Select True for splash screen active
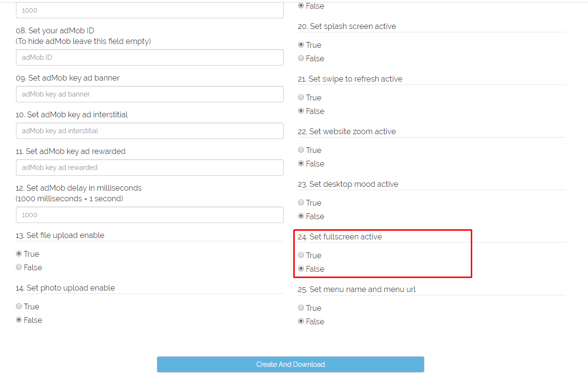588x376 pixels. (301, 44)
